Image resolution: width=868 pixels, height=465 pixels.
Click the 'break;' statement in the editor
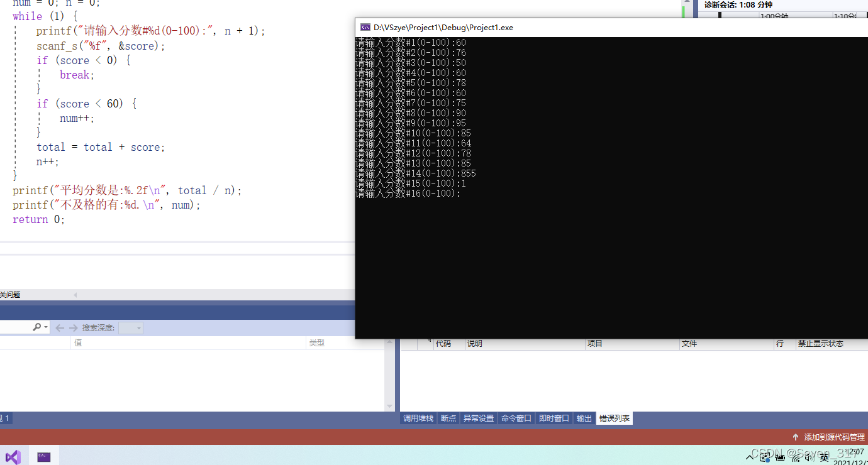(77, 75)
